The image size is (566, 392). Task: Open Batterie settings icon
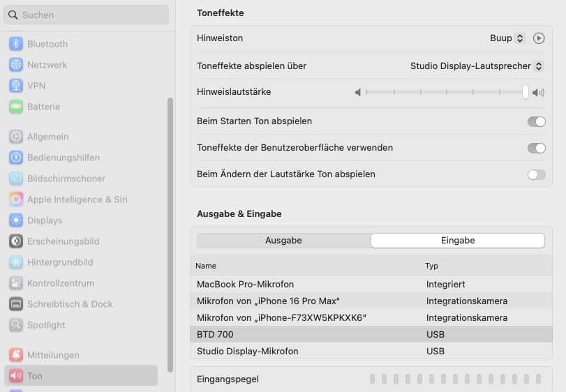pyautogui.click(x=16, y=107)
